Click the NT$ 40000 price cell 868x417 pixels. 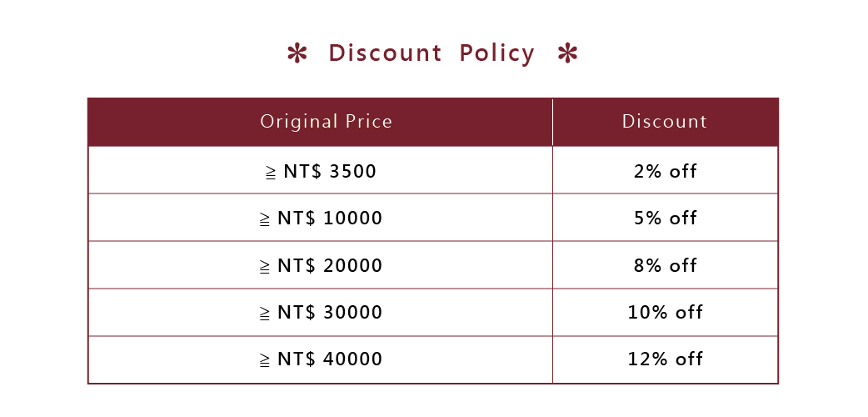tap(320, 359)
